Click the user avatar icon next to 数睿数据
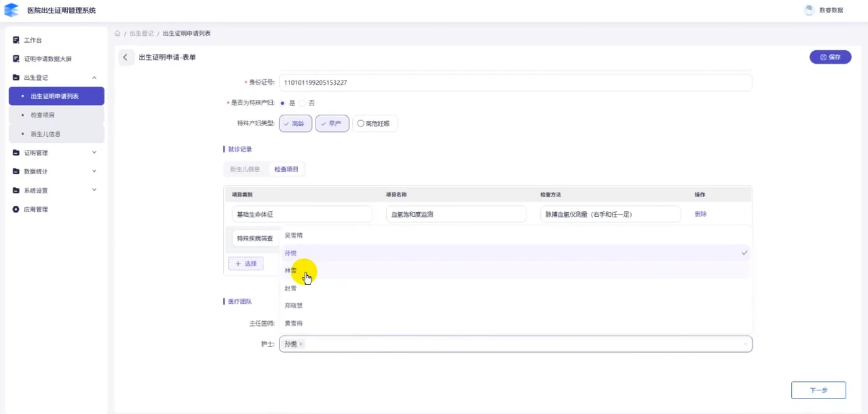Image resolution: width=868 pixels, height=414 pixels. click(808, 10)
